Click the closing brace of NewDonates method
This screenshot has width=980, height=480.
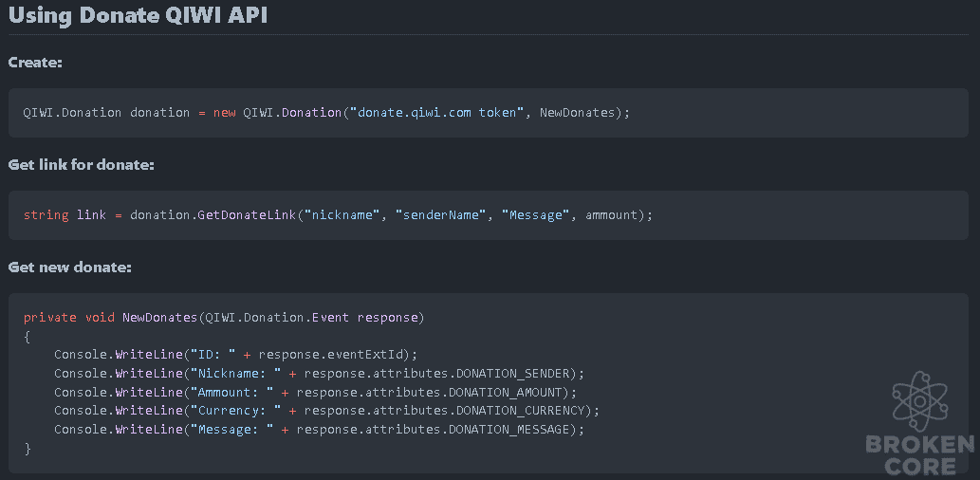[x=27, y=449]
